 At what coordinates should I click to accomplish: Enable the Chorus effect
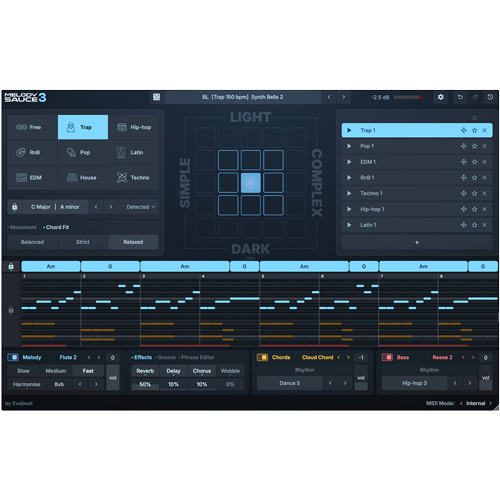[202, 371]
